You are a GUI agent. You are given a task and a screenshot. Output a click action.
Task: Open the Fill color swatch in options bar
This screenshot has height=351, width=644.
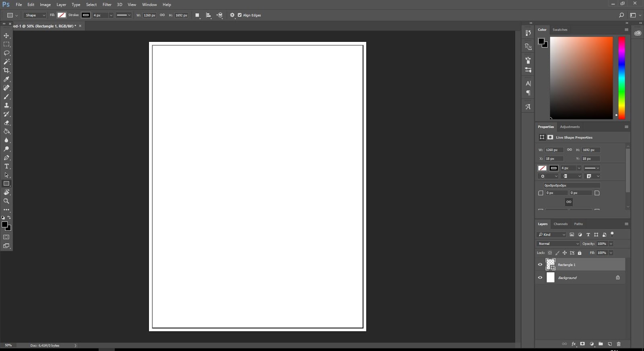pos(62,15)
